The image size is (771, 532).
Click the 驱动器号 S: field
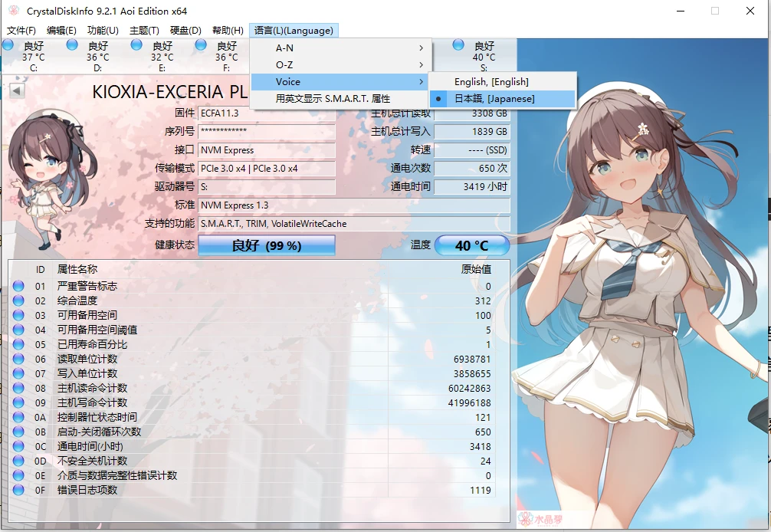pos(267,187)
